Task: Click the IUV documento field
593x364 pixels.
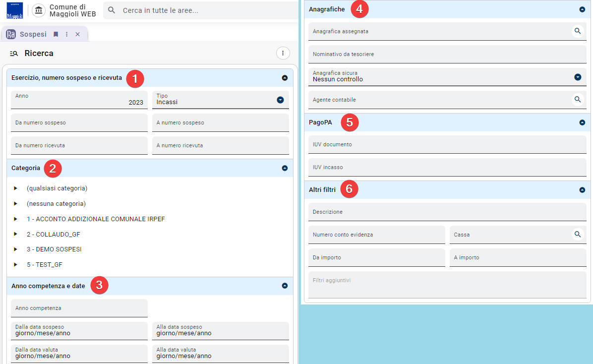Action: pos(447,144)
